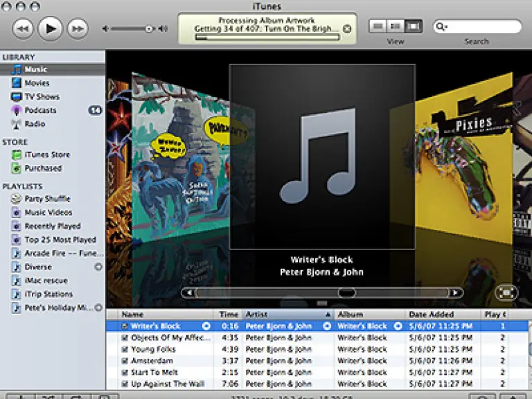Open Podcasts in the library sidebar
This screenshot has width=532, height=399.
[x=40, y=110]
